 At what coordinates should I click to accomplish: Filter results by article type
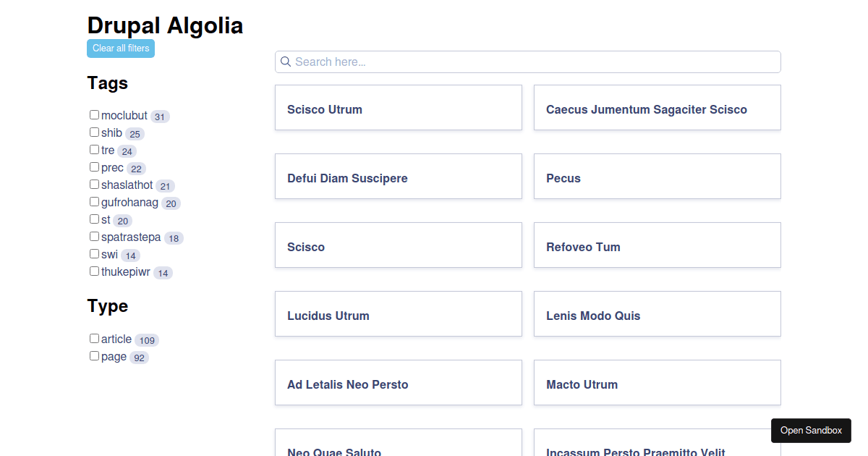coord(94,339)
